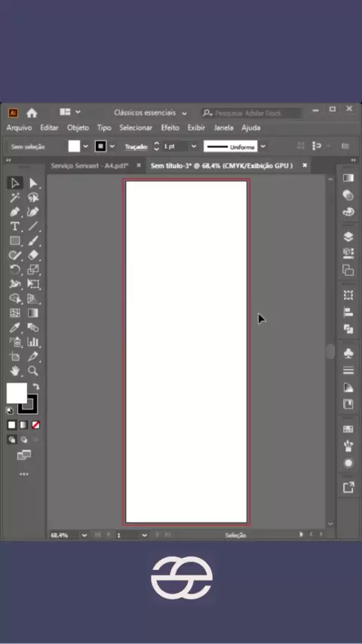Choose the Rectangle tool

point(15,241)
